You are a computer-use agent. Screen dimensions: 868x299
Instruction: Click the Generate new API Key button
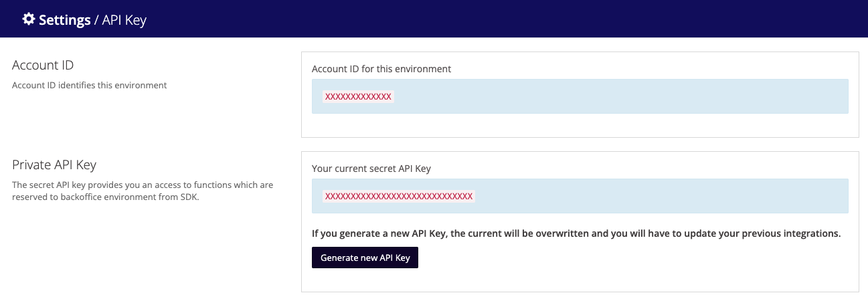point(365,258)
